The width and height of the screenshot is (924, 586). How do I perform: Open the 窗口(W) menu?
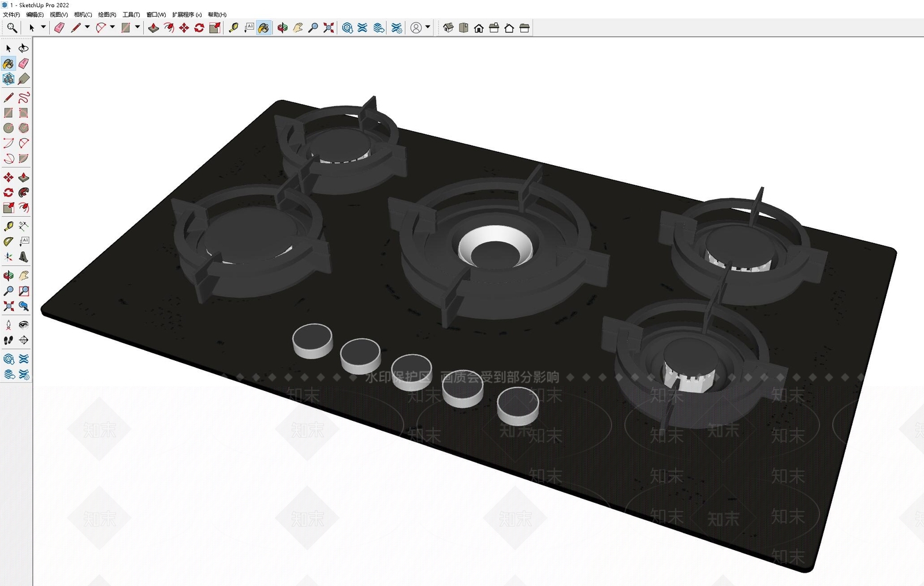[156, 14]
